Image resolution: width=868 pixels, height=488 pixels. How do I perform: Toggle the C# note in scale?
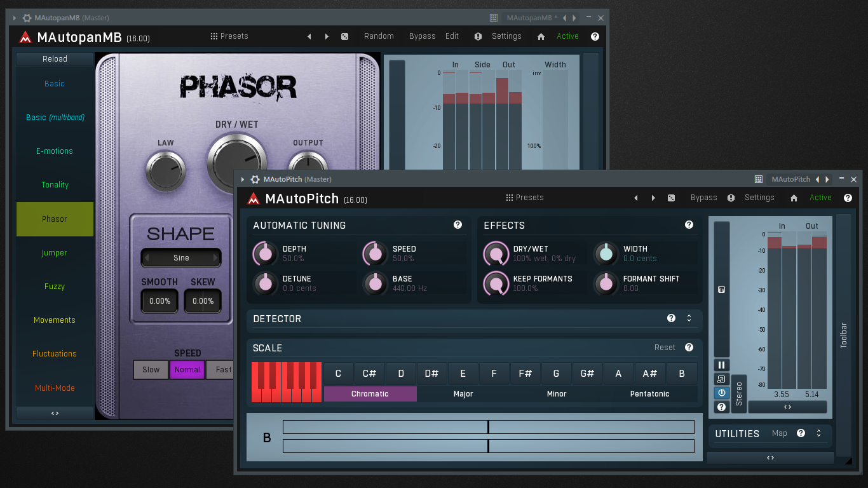click(369, 374)
